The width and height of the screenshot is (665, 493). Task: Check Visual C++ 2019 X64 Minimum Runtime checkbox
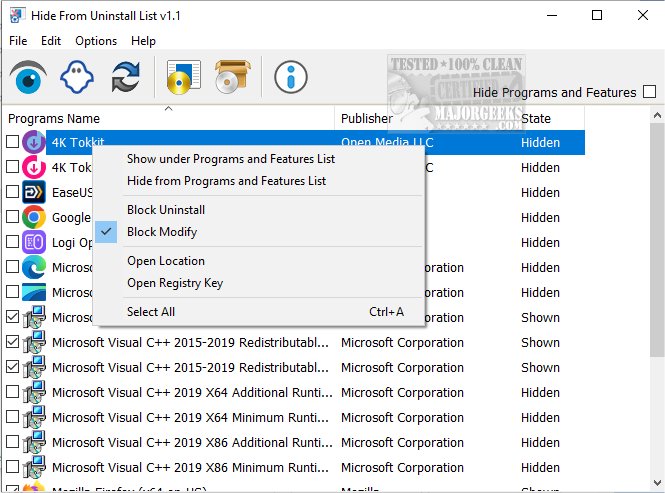13,417
